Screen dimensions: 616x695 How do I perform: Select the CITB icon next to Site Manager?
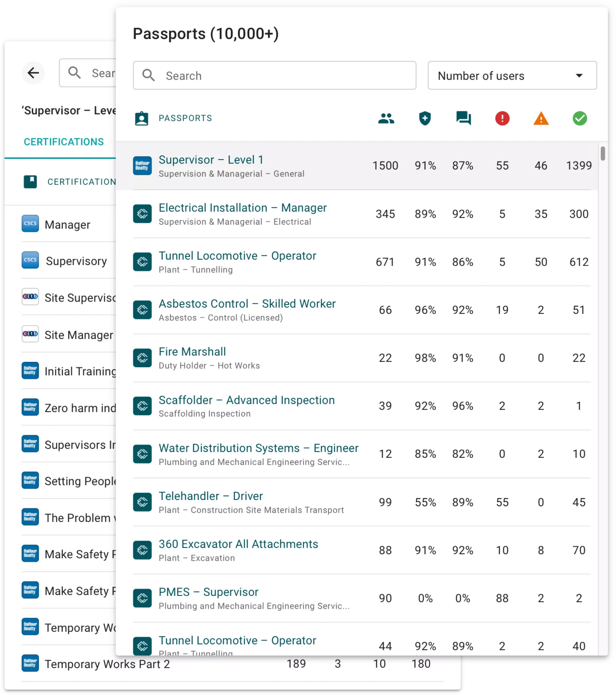tap(30, 334)
